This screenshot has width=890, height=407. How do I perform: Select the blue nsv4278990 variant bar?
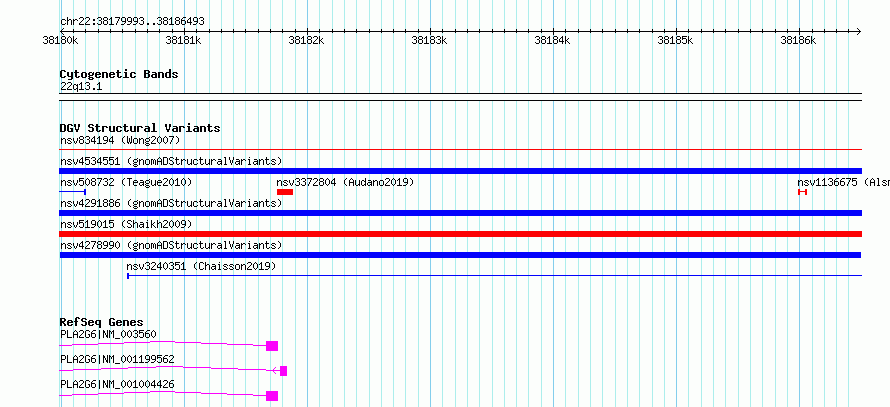click(461, 255)
